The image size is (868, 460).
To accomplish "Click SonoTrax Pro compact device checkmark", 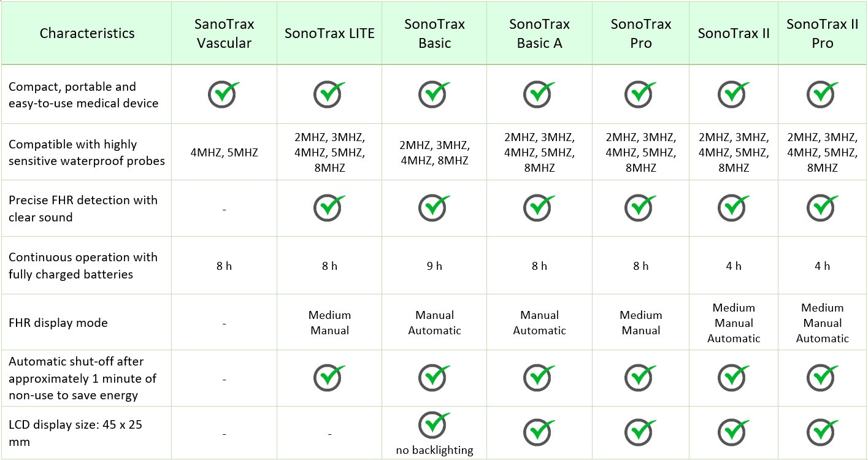I will point(640,94).
